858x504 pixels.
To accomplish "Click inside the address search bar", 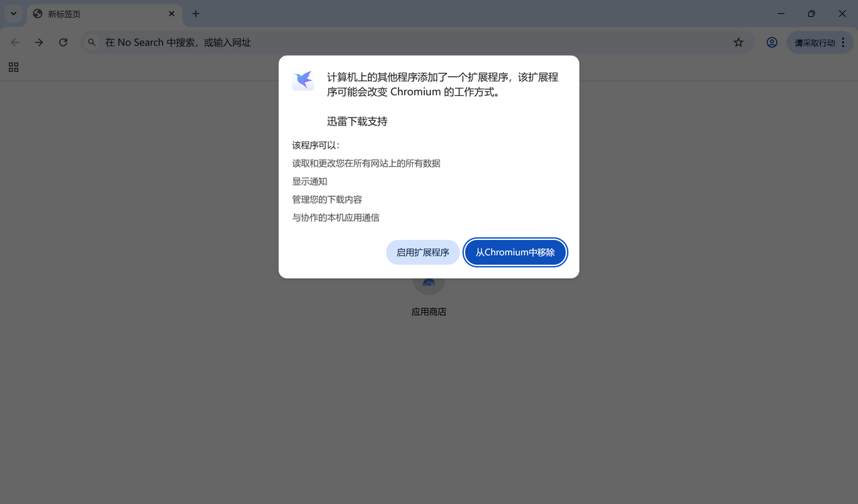I will pos(268,42).
